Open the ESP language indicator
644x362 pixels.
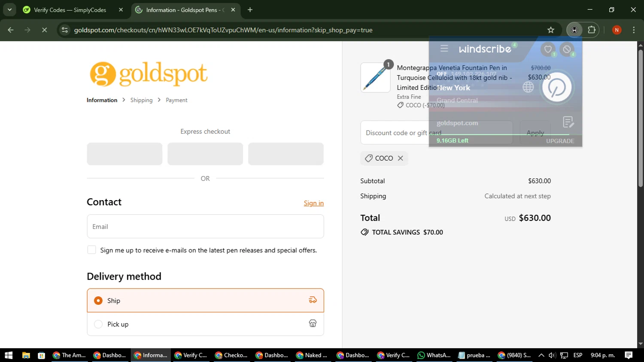point(578,355)
